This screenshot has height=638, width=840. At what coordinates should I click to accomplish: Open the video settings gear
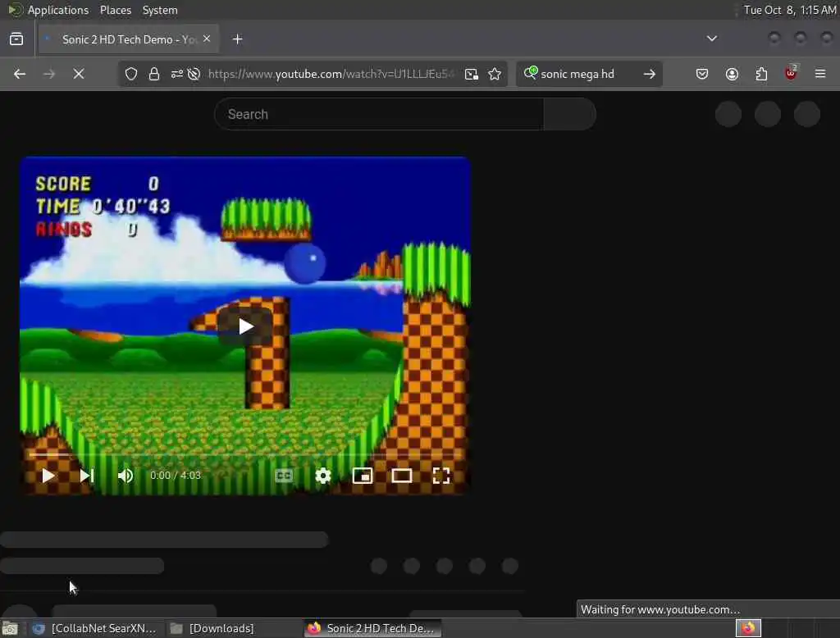323,476
